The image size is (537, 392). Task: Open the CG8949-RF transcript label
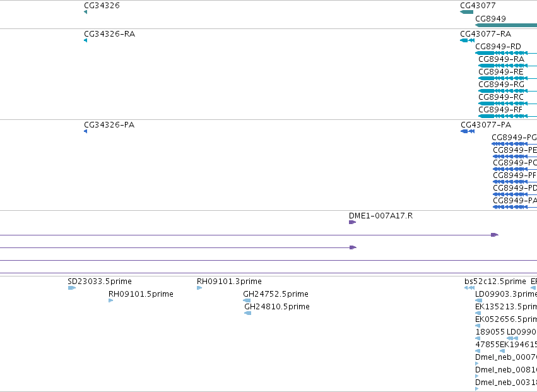tap(500, 110)
